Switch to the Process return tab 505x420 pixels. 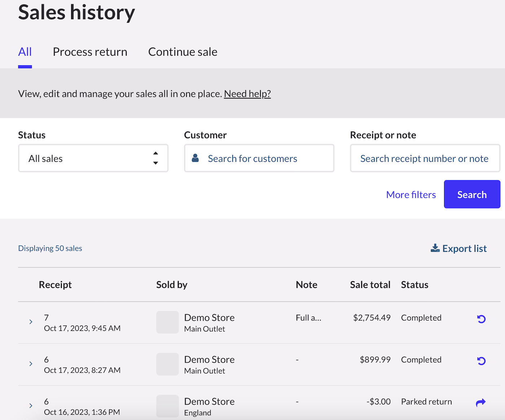90,52
